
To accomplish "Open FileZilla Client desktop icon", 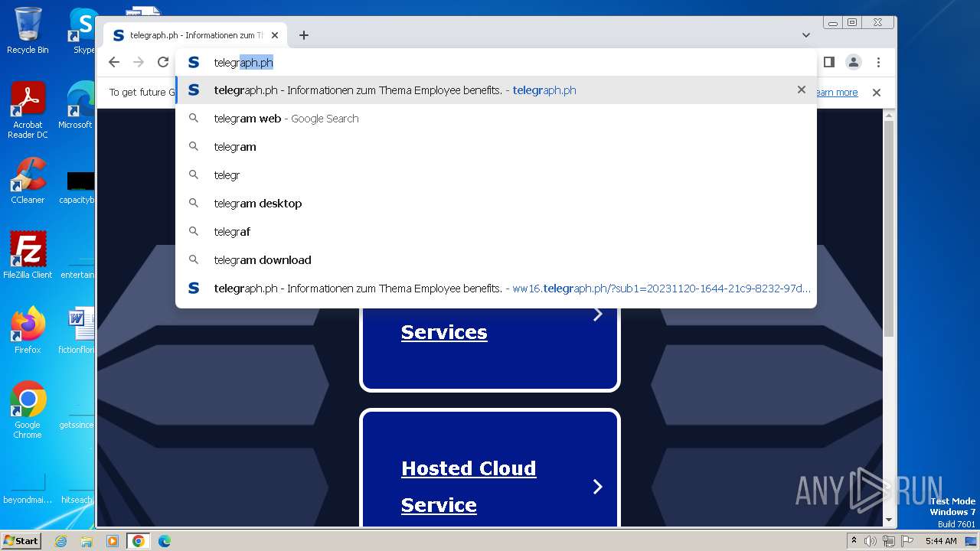I will point(28,256).
